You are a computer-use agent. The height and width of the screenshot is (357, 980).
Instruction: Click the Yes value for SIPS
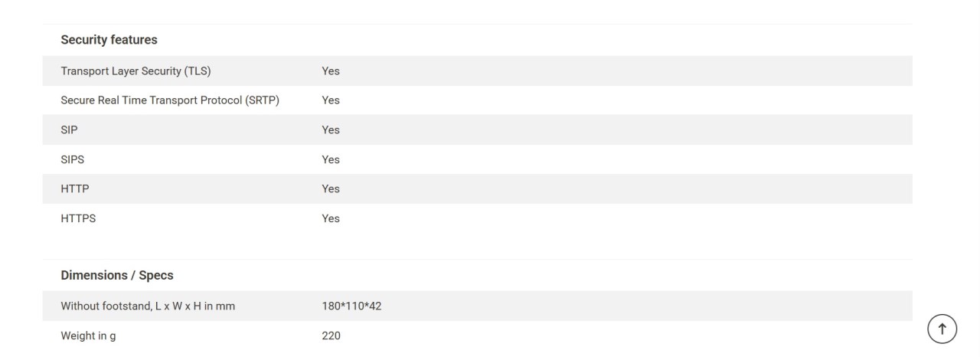click(331, 159)
